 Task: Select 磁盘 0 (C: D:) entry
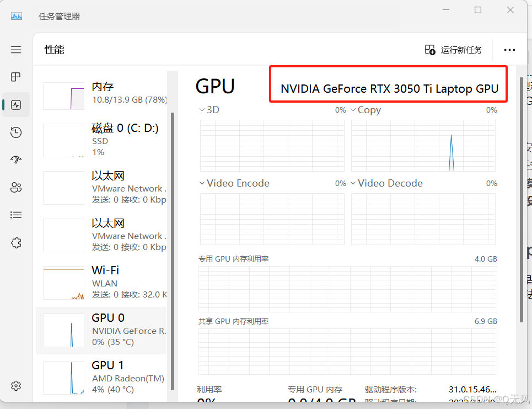pos(101,140)
